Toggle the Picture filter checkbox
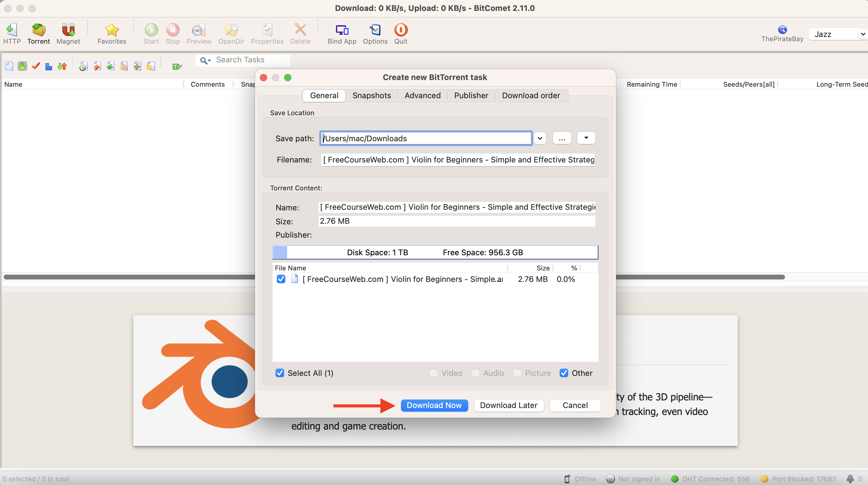Screen dimensions: 868x485 tap(517, 373)
